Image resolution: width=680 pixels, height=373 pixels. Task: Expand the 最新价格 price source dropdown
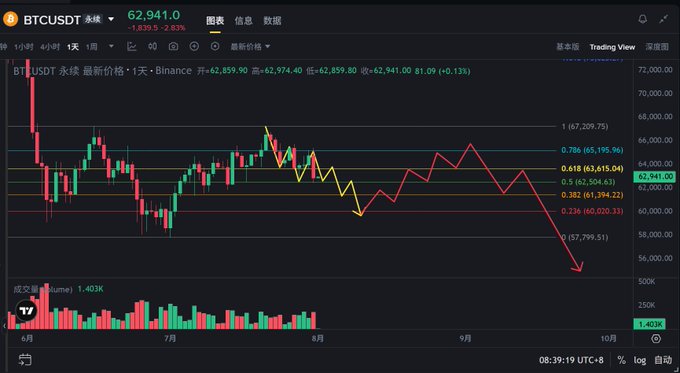click(x=250, y=47)
